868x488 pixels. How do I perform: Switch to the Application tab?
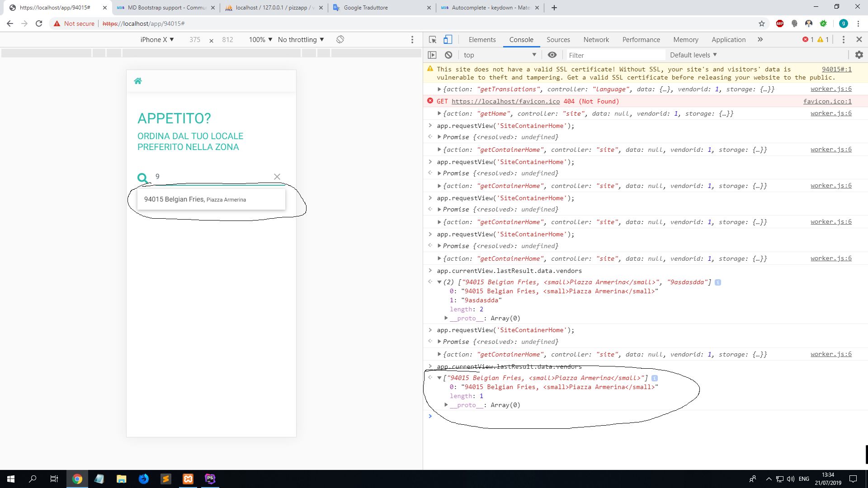pyautogui.click(x=729, y=40)
